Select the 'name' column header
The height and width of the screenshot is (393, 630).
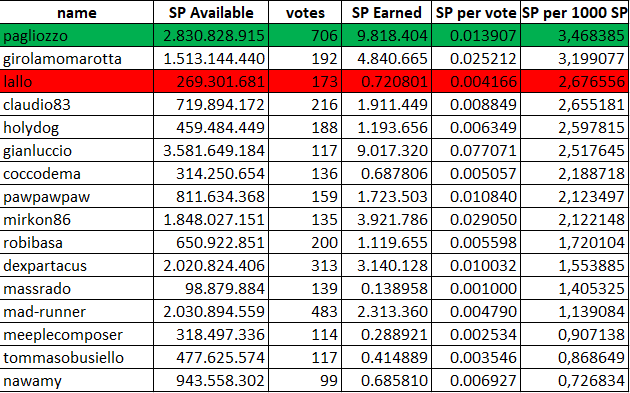[76, 12]
